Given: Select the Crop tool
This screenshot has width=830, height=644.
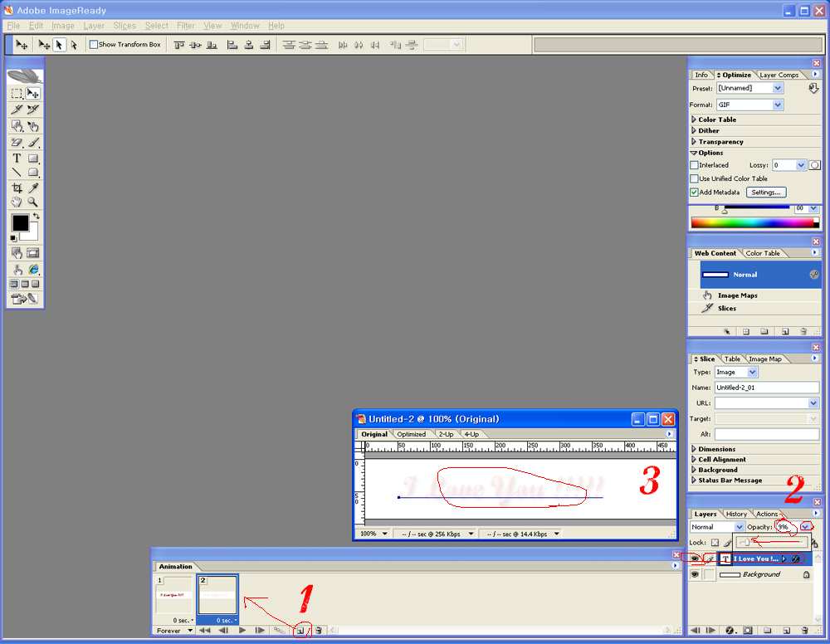Looking at the screenshot, I should (x=17, y=188).
